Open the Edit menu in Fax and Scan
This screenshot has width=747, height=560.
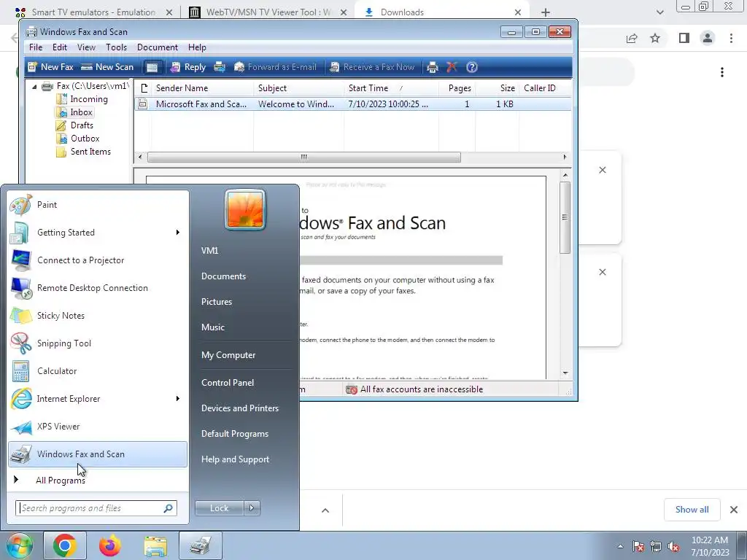(x=60, y=47)
